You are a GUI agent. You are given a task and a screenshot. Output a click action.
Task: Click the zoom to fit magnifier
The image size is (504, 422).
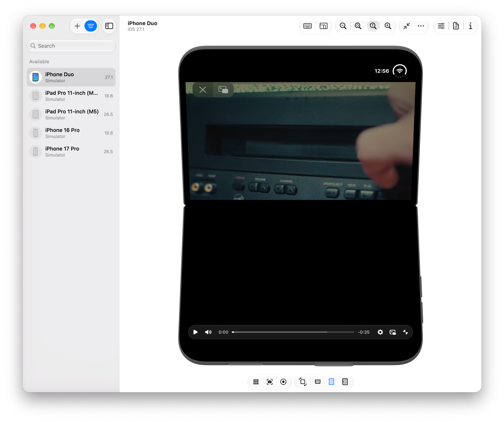pyautogui.click(x=358, y=26)
